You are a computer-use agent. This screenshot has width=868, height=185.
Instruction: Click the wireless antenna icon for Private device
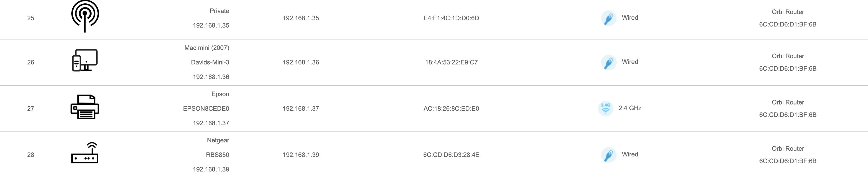point(85,16)
